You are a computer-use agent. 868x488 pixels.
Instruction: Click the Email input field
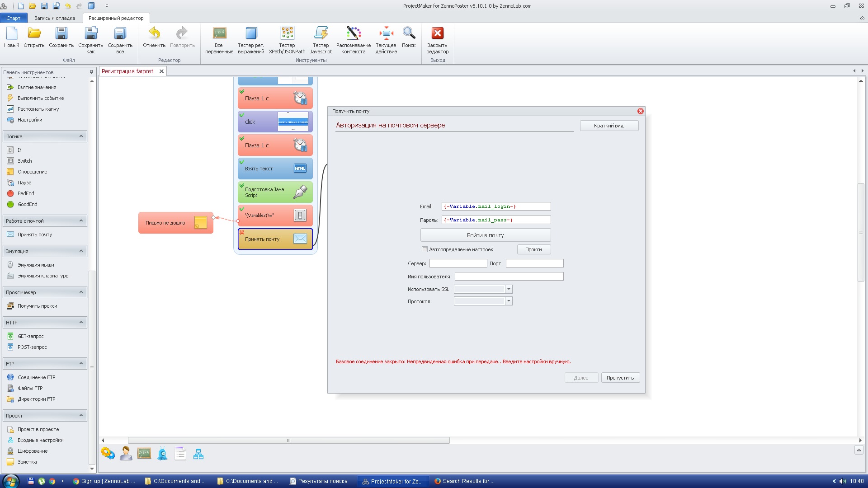tap(496, 206)
